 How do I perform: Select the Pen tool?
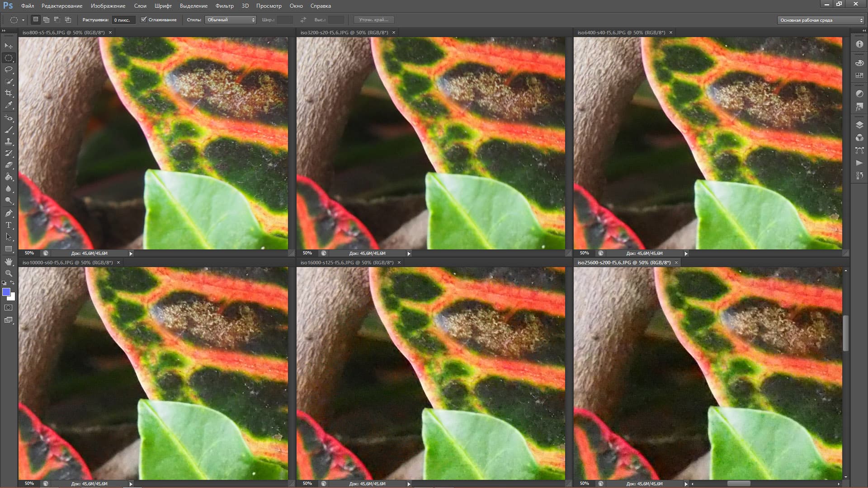pos(9,213)
